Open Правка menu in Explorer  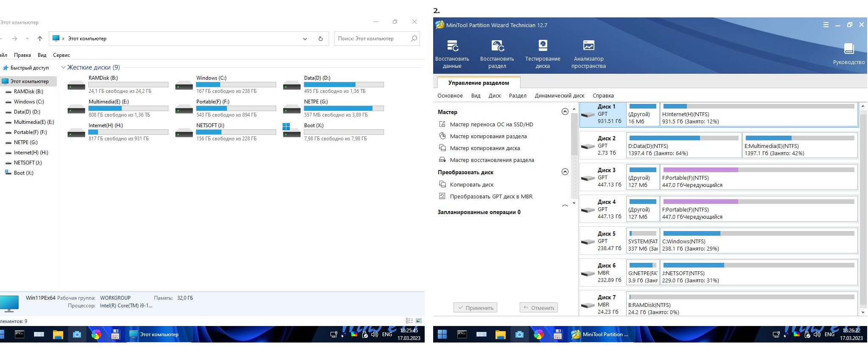[x=22, y=55]
